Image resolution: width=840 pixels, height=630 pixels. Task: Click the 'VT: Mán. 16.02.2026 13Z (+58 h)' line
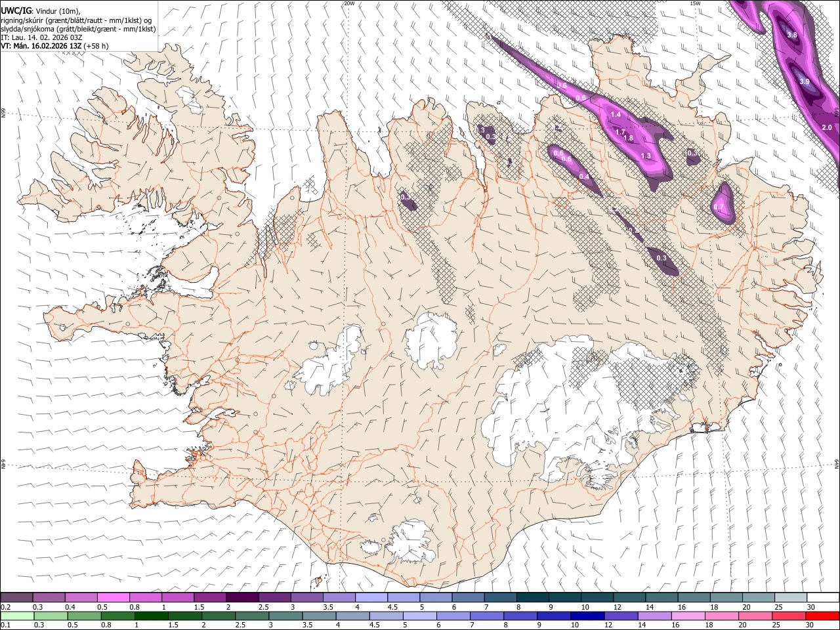(54, 46)
